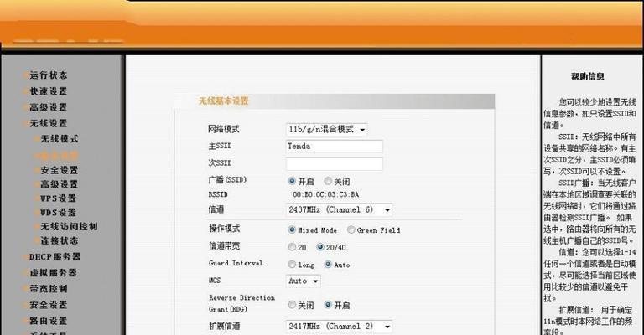Click the 信道带宽 label
This screenshot has width=644, height=335.
click(224, 246)
